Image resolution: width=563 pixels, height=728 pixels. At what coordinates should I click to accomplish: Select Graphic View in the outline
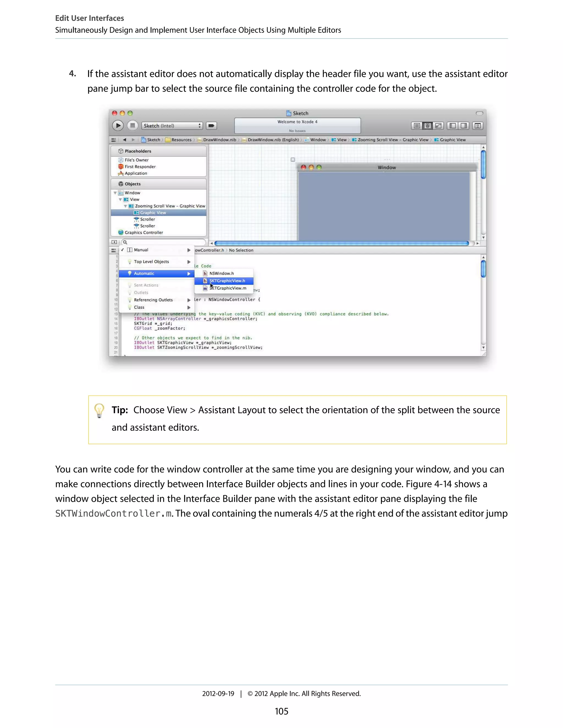[158, 213]
